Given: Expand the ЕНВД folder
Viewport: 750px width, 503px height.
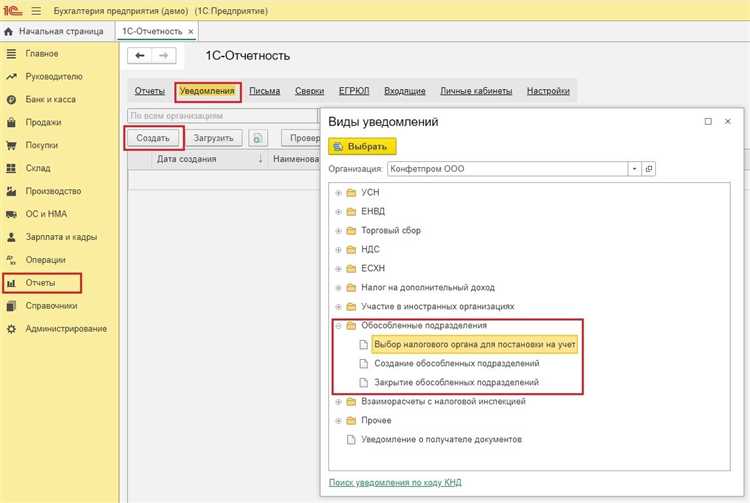Looking at the screenshot, I should tap(338, 212).
